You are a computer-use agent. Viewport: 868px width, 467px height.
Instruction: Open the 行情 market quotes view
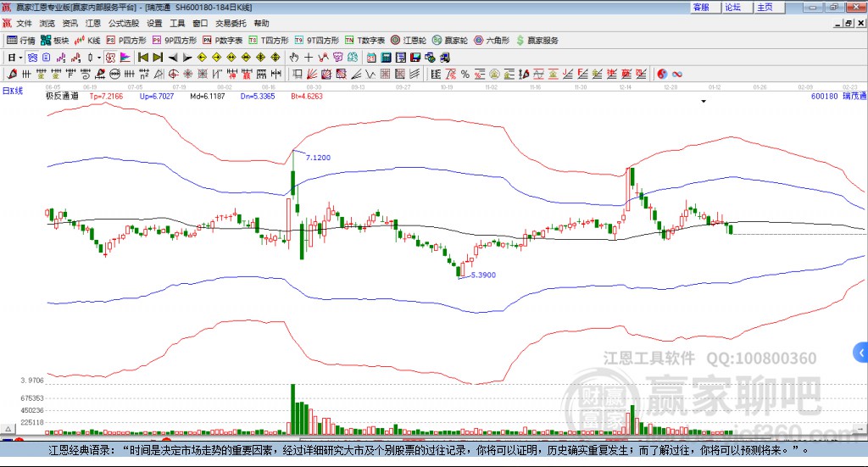(21, 41)
